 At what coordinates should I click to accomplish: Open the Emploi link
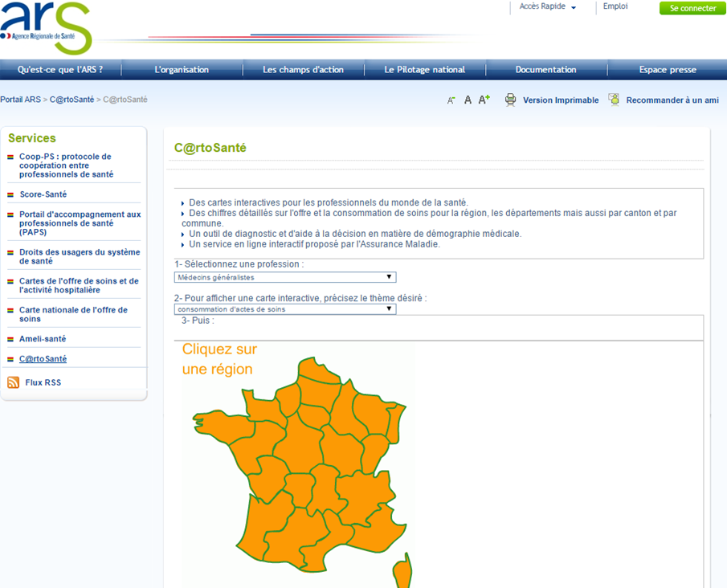click(x=615, y=6)
